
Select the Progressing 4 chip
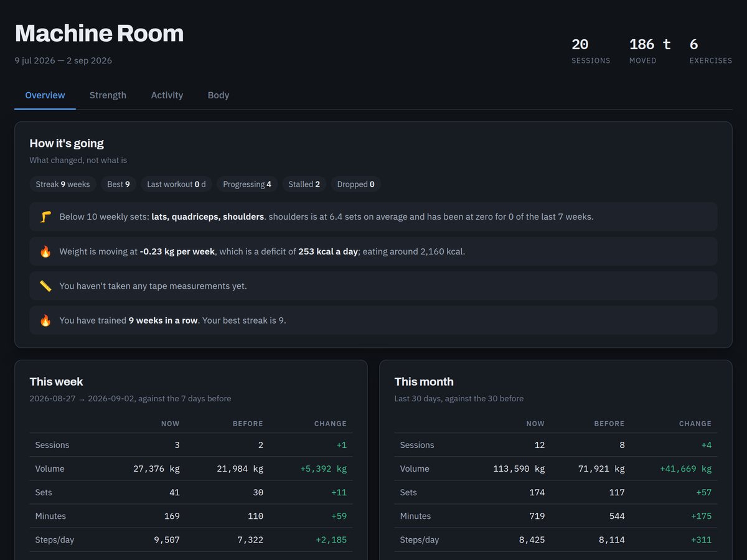(x=247, y=184)
